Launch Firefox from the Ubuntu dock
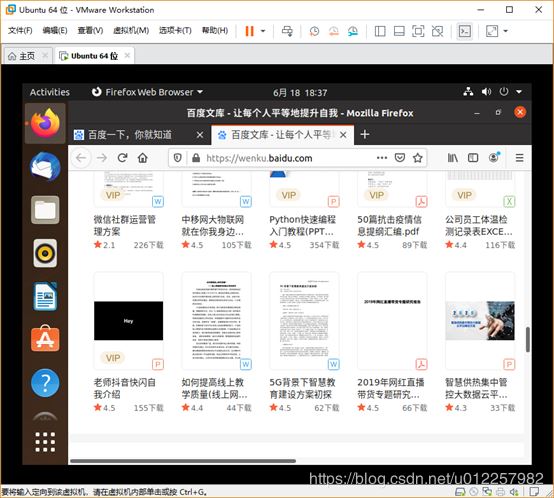 click(45, 123)
